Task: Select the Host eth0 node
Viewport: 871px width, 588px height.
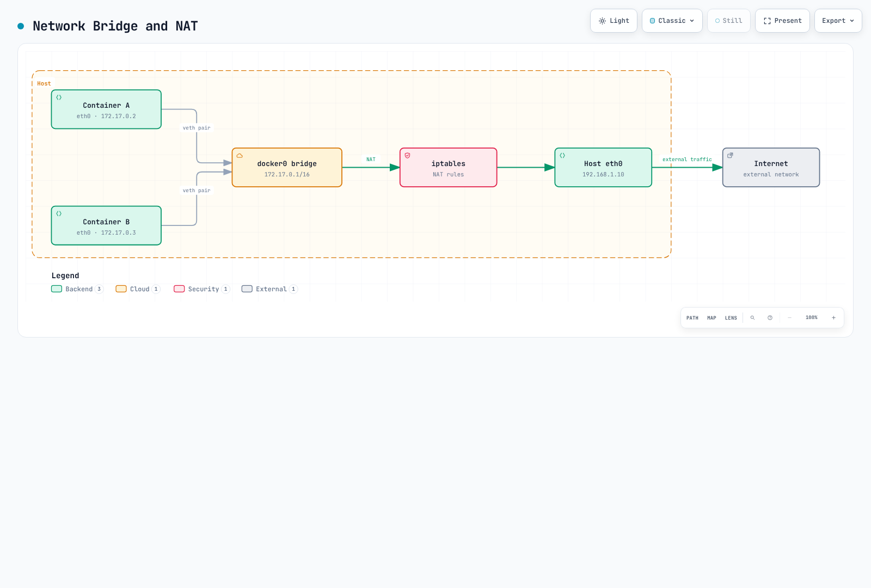Action: point(603,168)
